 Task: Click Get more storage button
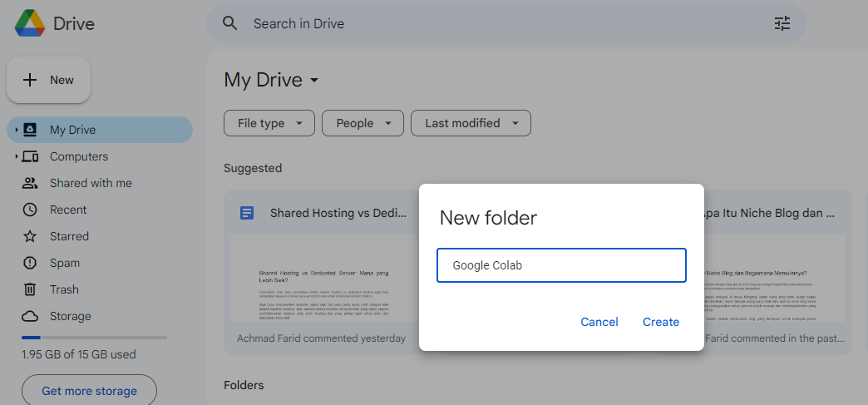click(x=89, y=391)
